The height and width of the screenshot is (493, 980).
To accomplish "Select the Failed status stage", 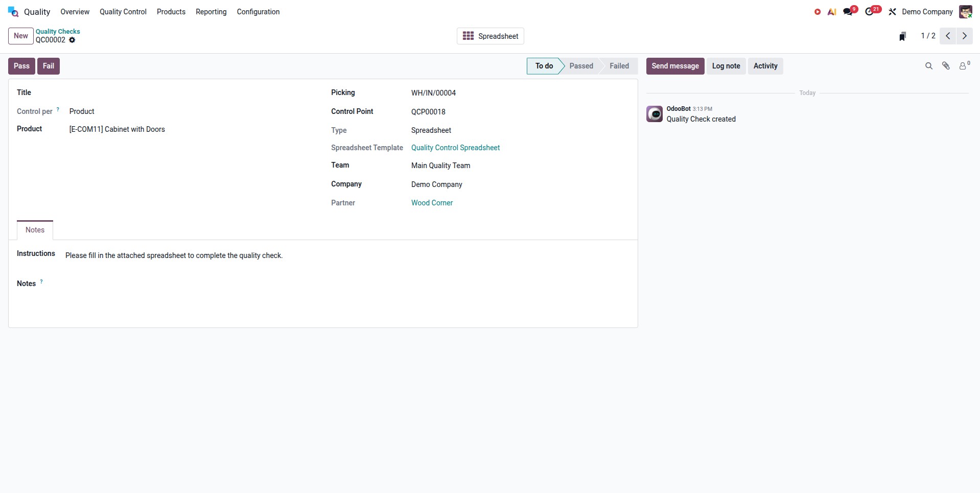I will point(619,66).
